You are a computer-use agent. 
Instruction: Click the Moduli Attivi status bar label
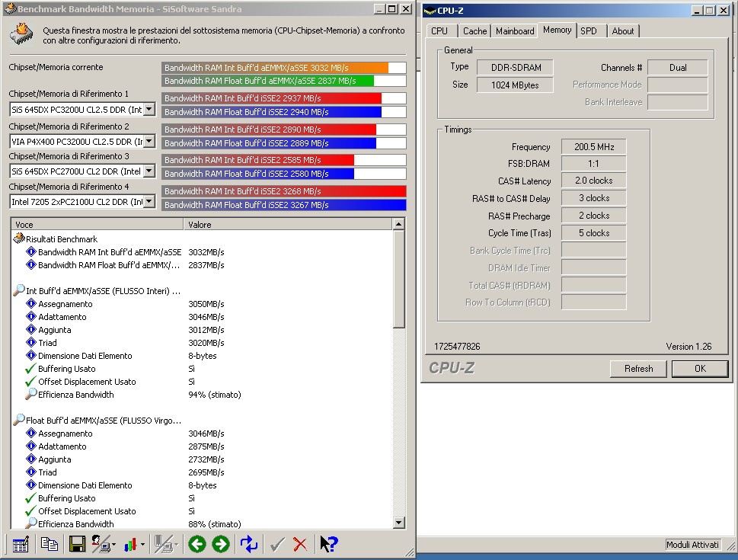tap(692, 545)
